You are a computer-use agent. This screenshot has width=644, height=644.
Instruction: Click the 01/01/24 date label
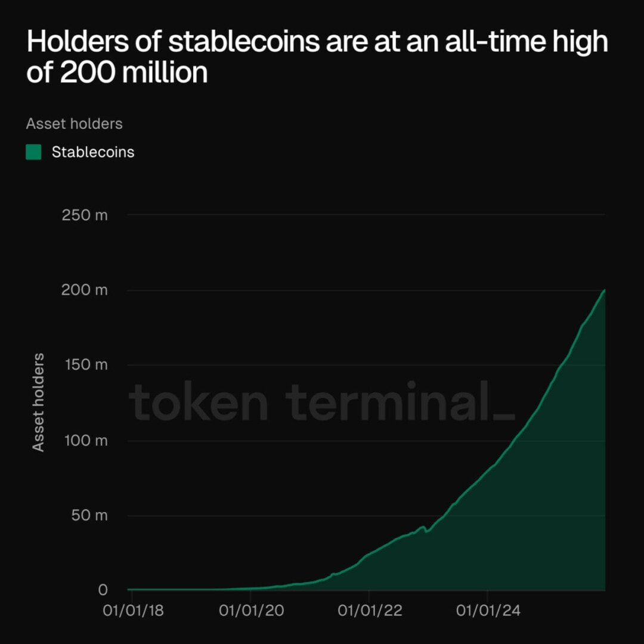[x=488, y=611]
